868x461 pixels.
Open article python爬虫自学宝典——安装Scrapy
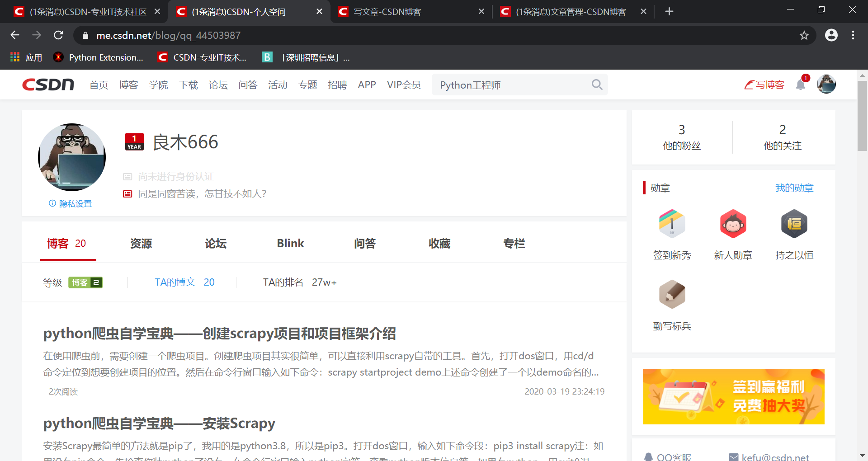click(159, 423)
